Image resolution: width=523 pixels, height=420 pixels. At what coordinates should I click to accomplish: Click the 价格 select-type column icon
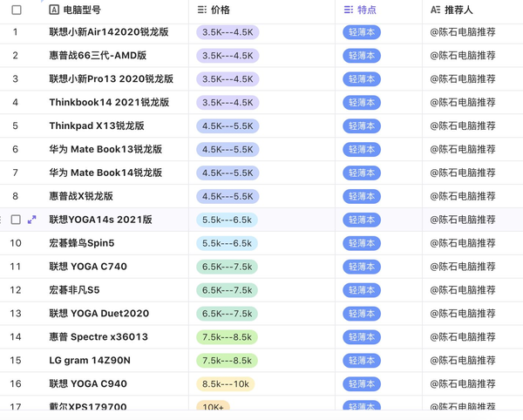(202, 10)
